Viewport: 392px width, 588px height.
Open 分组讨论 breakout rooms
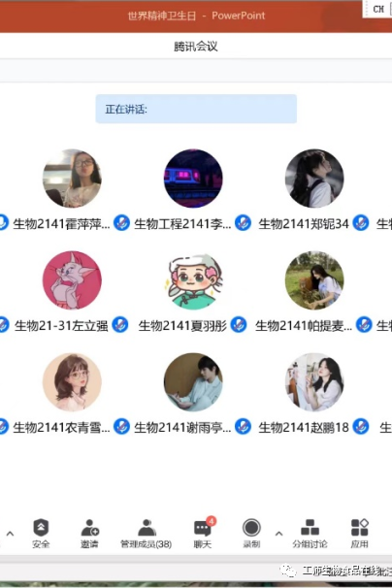[x=310, y=533]
